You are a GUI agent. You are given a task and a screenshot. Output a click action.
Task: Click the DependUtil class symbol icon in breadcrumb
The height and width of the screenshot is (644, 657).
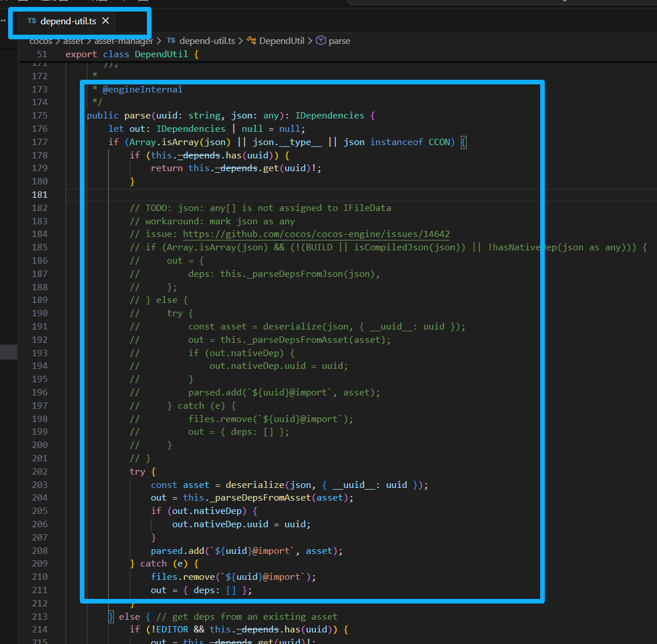point(251,40)
